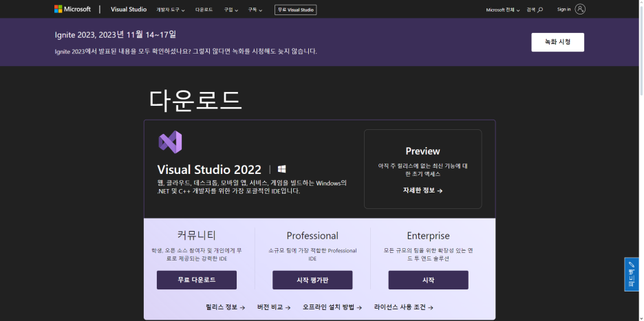Click the 무료 Visual Studio button
The width and height of the screenshot is (644, 321).
(x=295, y=10)
